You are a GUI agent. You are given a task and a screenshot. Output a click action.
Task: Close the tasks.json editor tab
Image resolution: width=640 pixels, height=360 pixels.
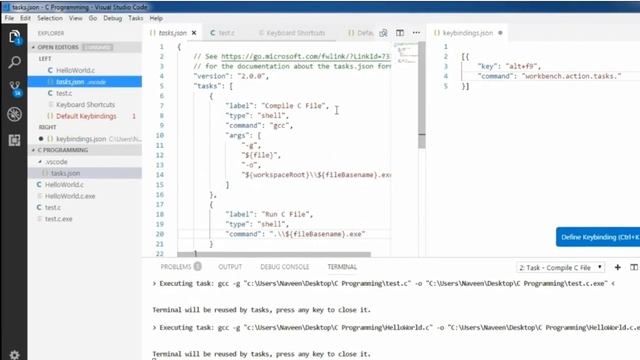tap(194, 33)
